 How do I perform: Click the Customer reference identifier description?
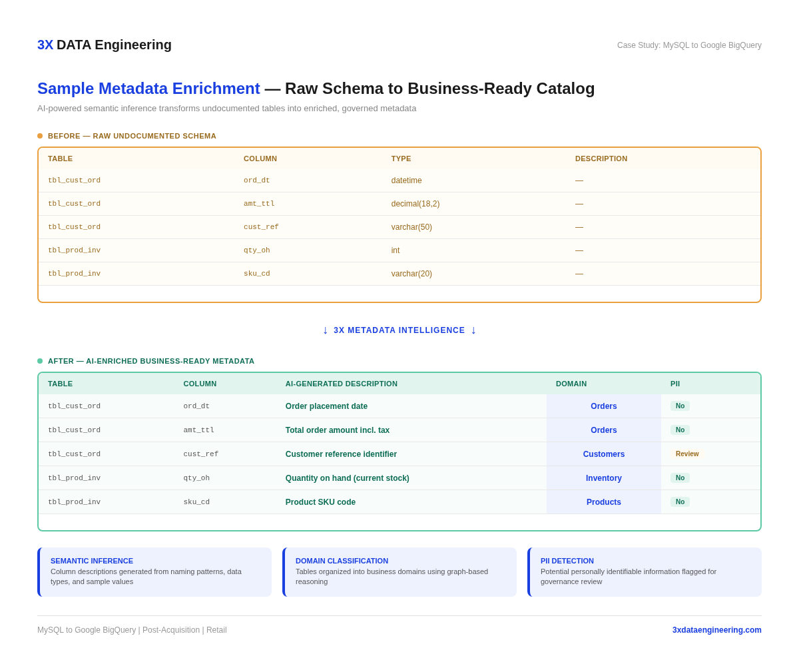[x=341, y=454]
